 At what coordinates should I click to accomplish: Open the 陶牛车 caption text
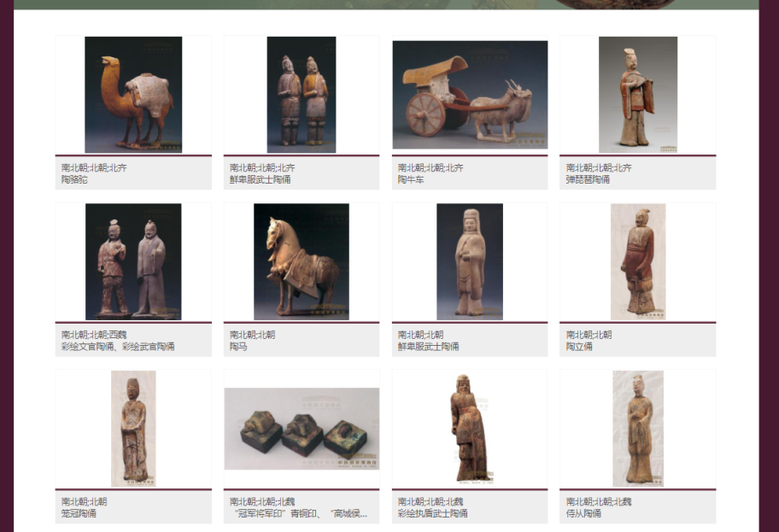tap(411, 180)
